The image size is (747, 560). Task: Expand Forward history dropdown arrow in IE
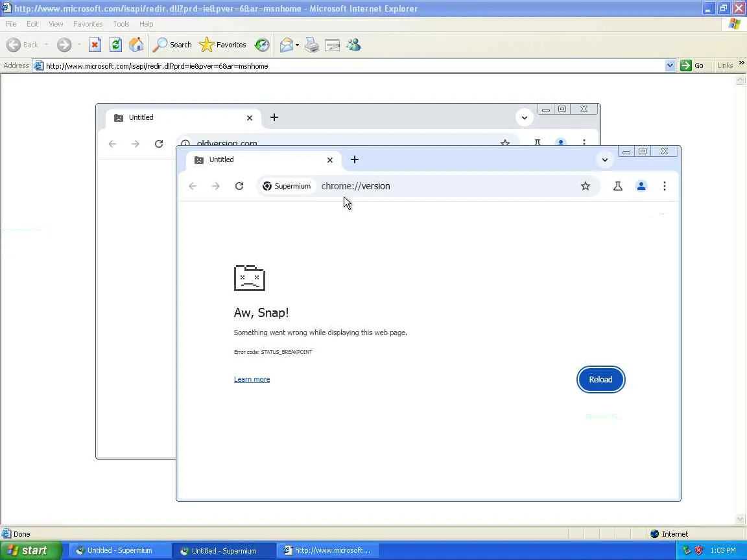(x=79, y=45)
